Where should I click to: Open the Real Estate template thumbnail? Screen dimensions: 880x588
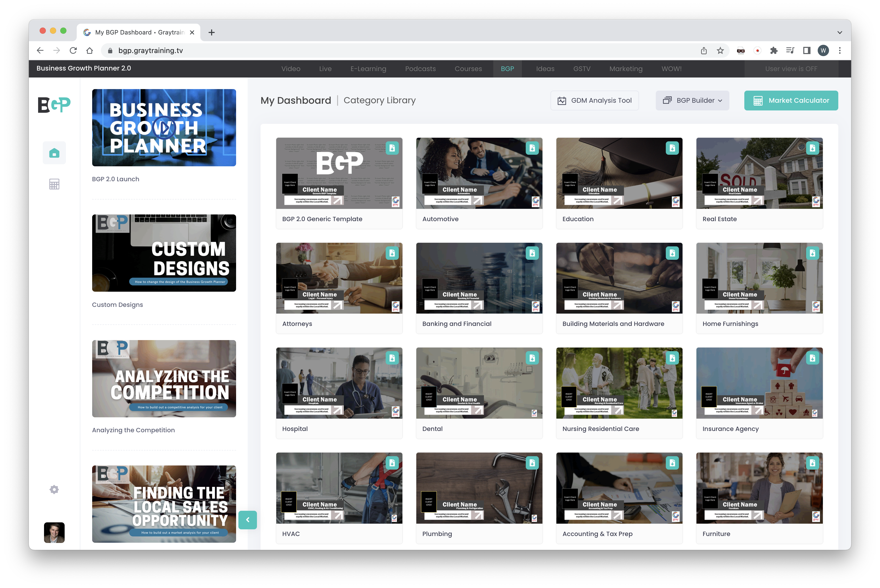click(x=759, y=173)
